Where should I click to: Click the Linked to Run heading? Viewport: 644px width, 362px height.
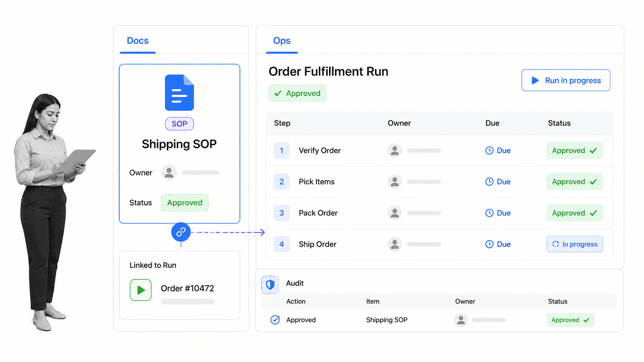pos(153,265)
